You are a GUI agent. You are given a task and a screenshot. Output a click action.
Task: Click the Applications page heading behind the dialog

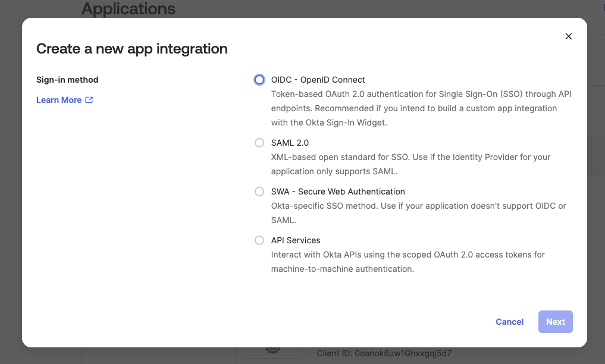[x=128, y=9]
